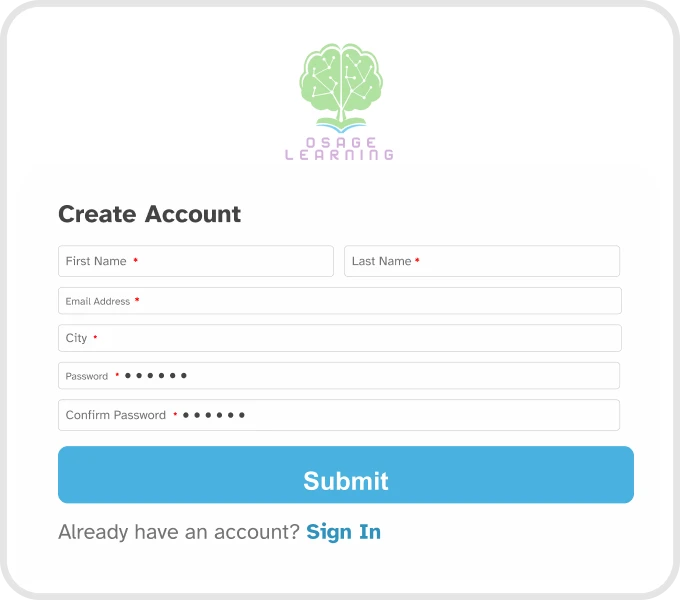680x600 pixels.
Task: Click the required asterisk next to Email Address
Action: tap(137, 301)
